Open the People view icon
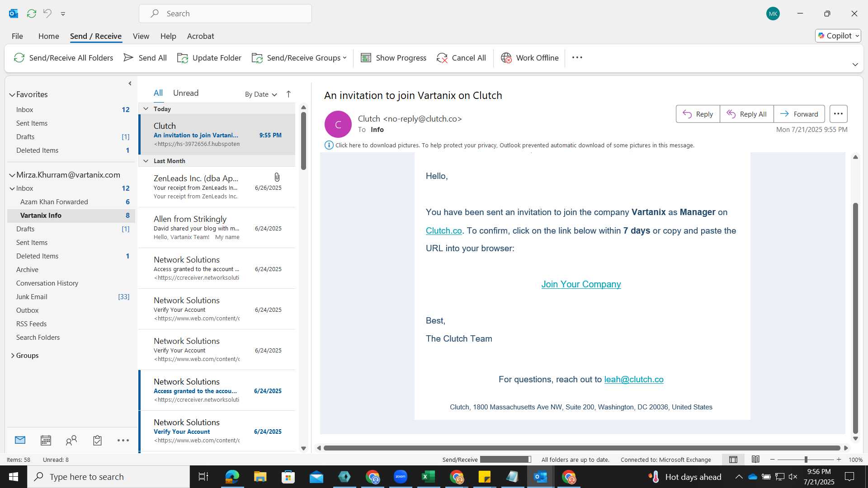 coord(71,440)
